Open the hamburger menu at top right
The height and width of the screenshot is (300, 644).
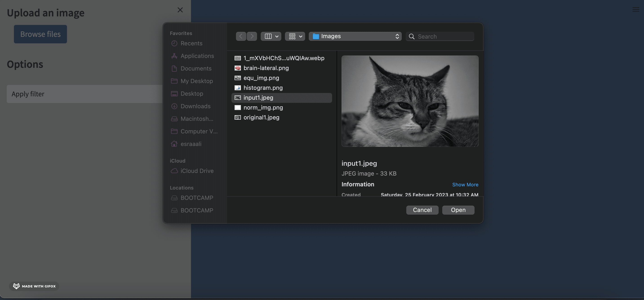tap(635, 9)
